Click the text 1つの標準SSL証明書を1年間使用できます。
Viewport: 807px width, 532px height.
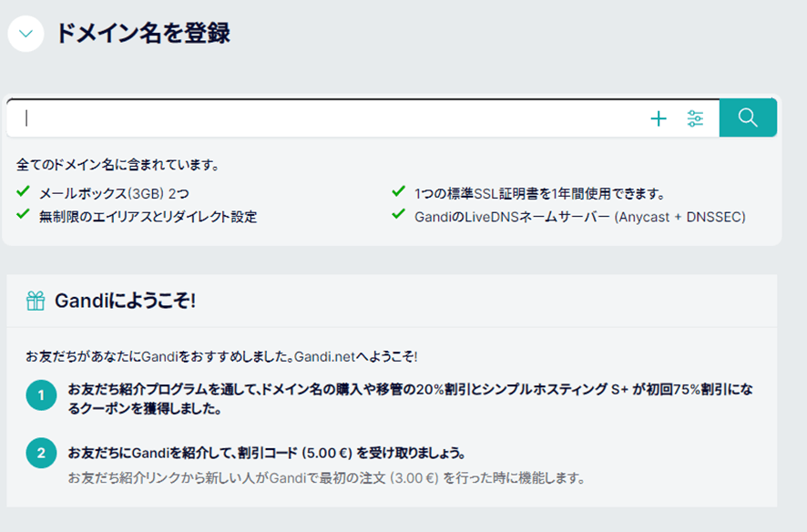click(x=540, y=193)
